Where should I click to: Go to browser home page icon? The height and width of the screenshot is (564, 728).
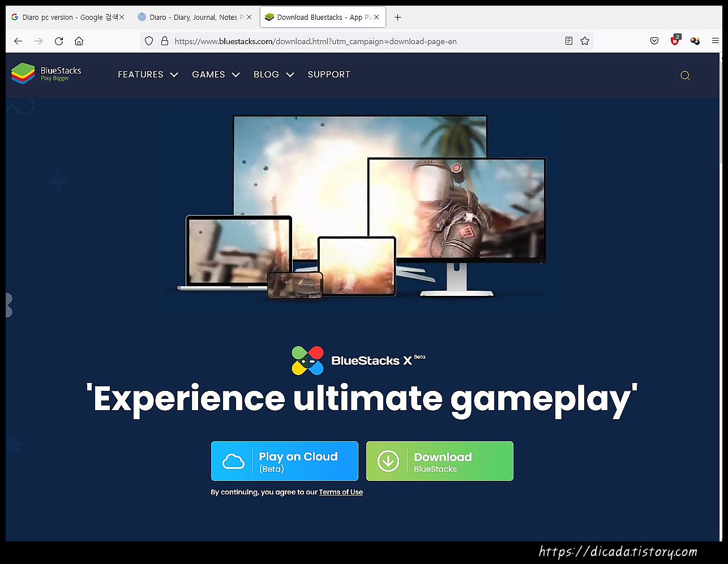click(x=79, y=41)
